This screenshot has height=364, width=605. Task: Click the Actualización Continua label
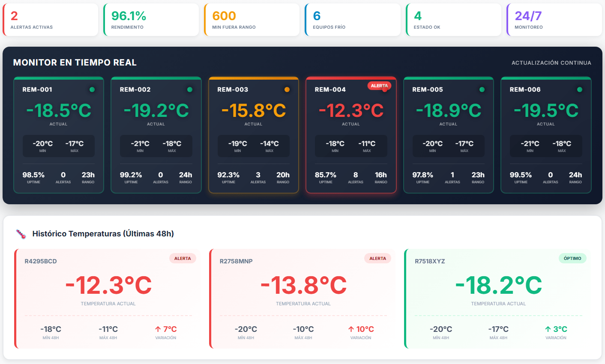551,63
